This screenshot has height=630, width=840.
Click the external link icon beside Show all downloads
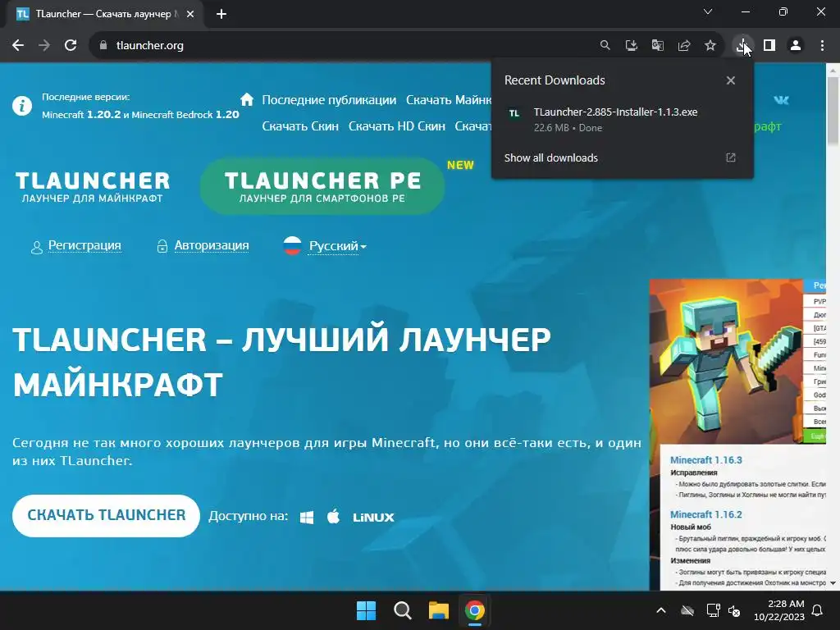[731, 158]
